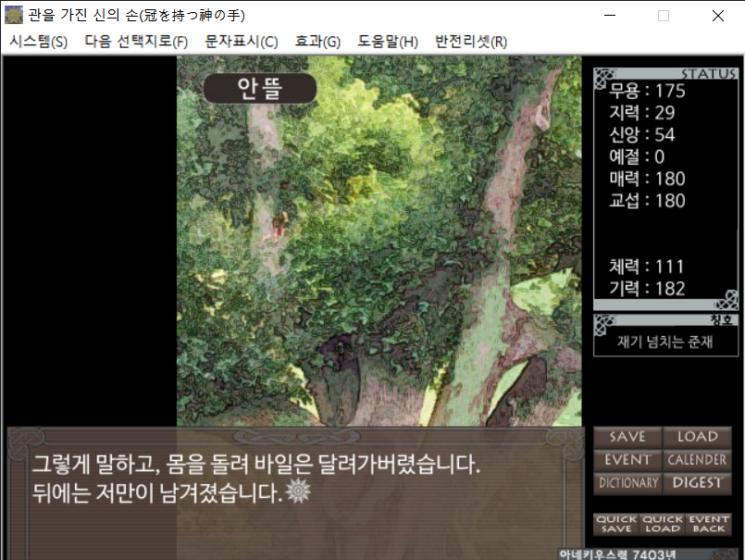Click the 칭호 panel header

click(x=665, y=320)
